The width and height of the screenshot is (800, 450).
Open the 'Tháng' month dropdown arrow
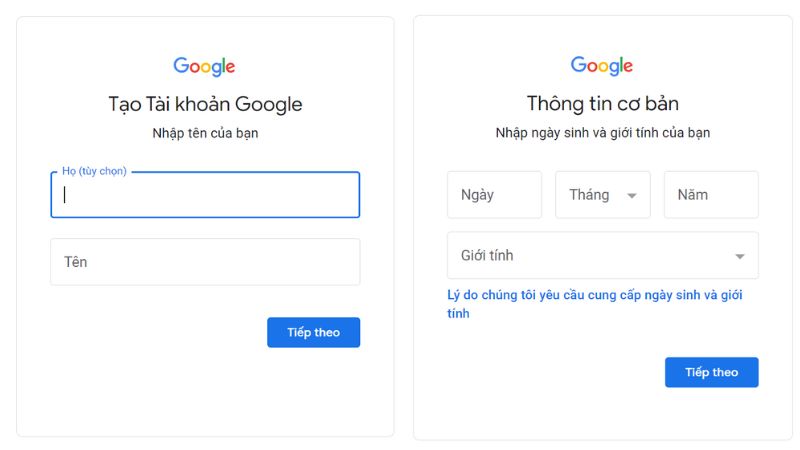(x=631, y=196)
